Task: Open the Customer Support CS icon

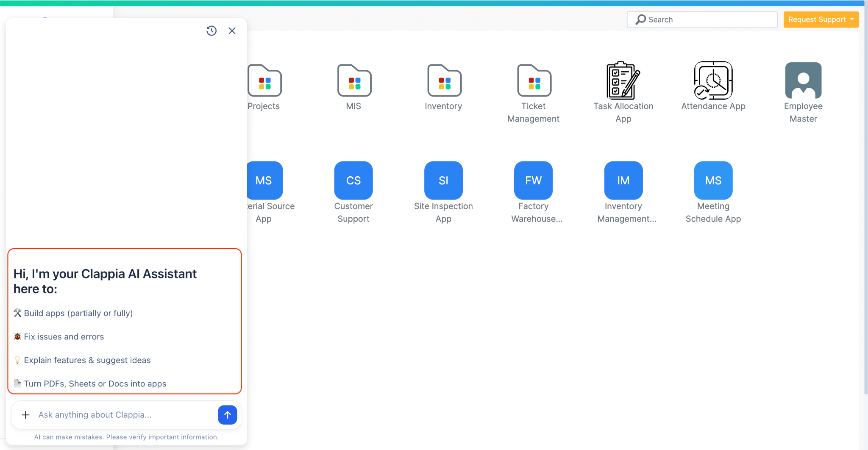Action: [353, 181]
